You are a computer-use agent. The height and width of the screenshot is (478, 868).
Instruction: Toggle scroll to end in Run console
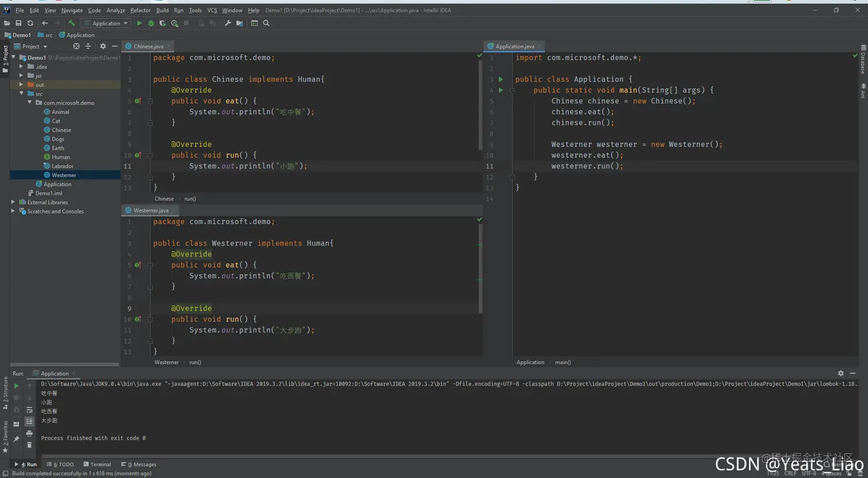[29, 422]
